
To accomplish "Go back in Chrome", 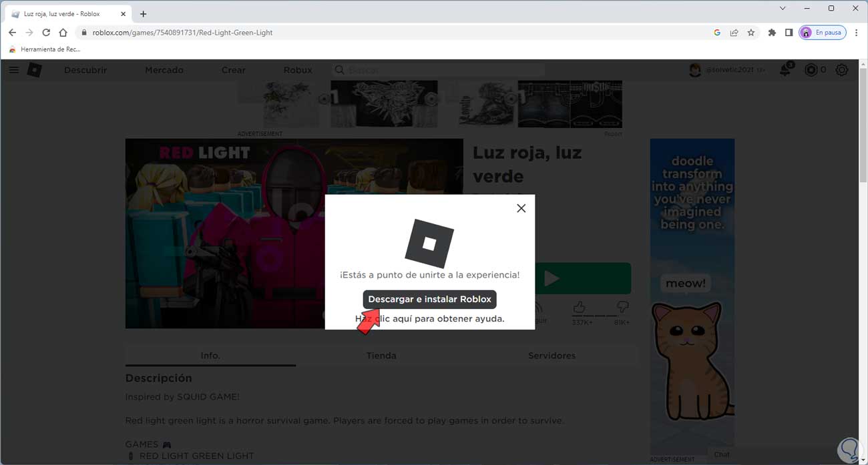I will [12, 32].
